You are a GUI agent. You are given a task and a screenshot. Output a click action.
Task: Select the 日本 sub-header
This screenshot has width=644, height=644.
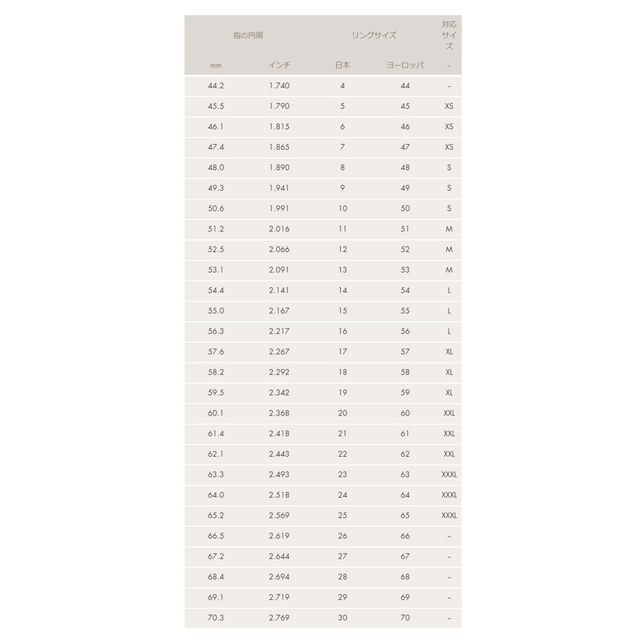[343, 65]
